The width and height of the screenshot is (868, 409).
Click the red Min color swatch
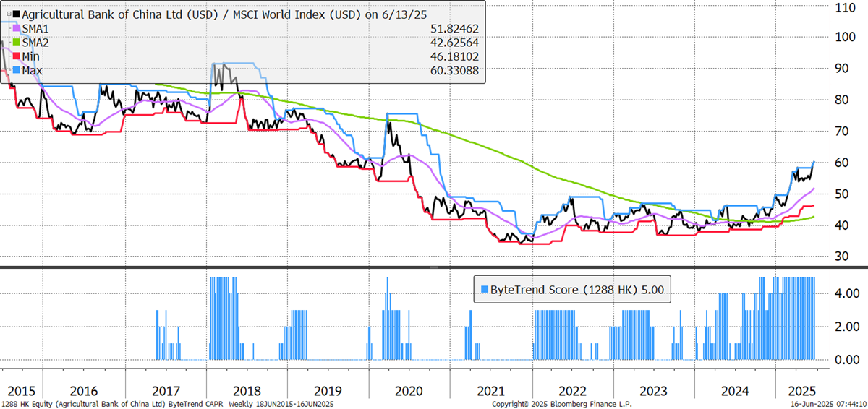[x=17, y=56]
